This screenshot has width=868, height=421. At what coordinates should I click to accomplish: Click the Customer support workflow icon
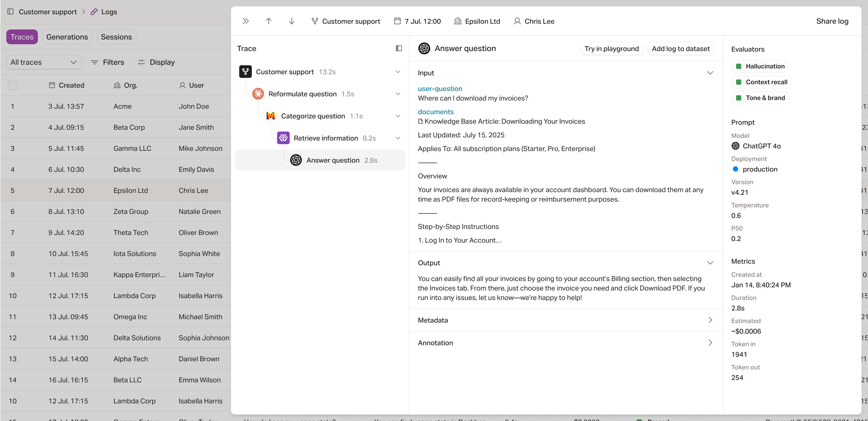pyautogui.click(x=245, y=72)
